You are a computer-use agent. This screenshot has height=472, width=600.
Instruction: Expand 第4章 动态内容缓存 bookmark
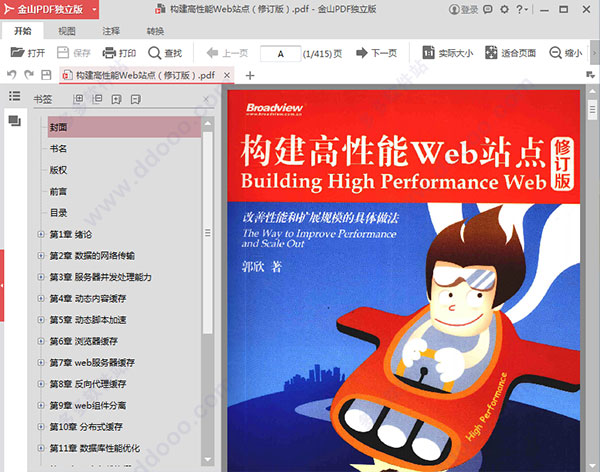[41, 298]
